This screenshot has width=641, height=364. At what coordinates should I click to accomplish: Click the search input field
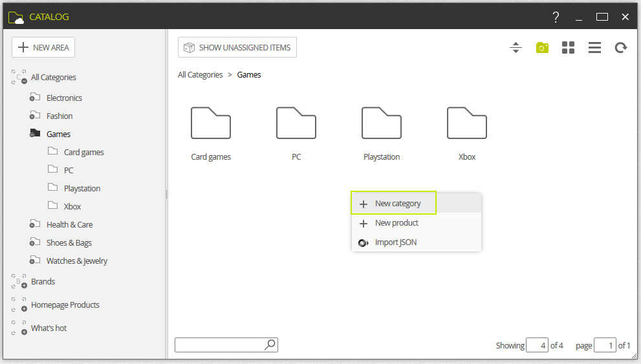[219, 345]
